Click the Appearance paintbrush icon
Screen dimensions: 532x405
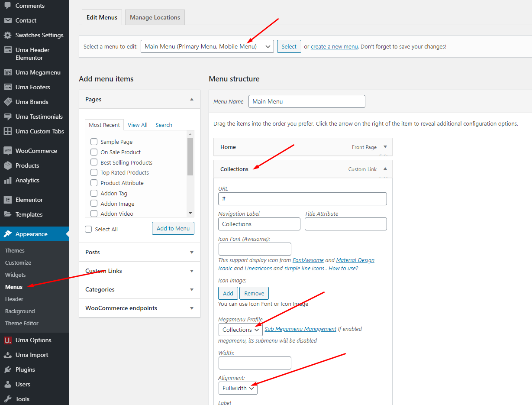pos(8,234)
